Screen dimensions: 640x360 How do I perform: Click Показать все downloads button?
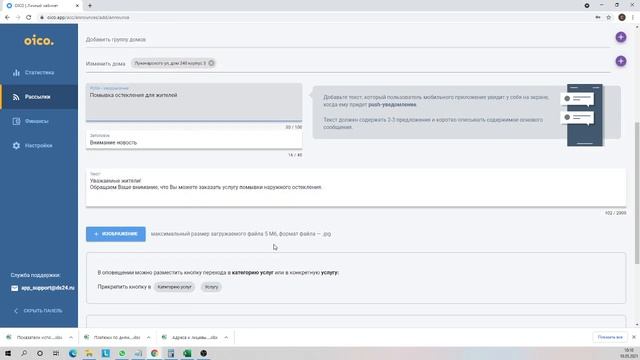[x=610, y=337]
